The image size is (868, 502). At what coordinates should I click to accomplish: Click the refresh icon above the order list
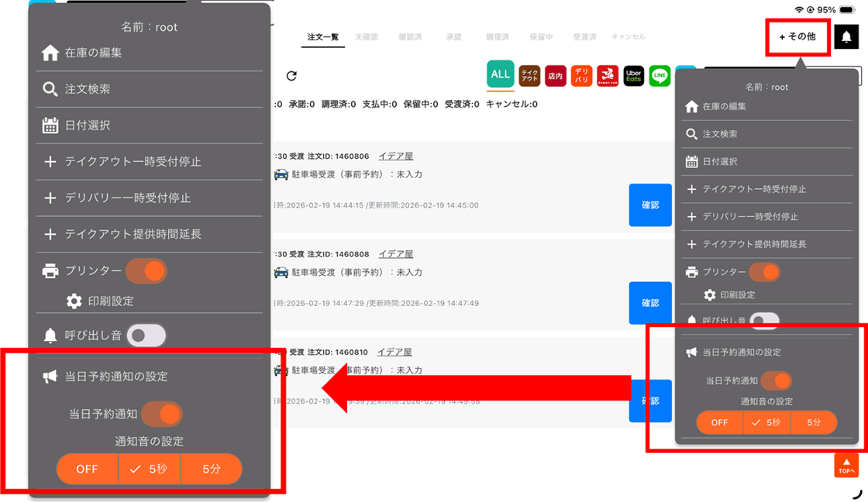point(291,76)
